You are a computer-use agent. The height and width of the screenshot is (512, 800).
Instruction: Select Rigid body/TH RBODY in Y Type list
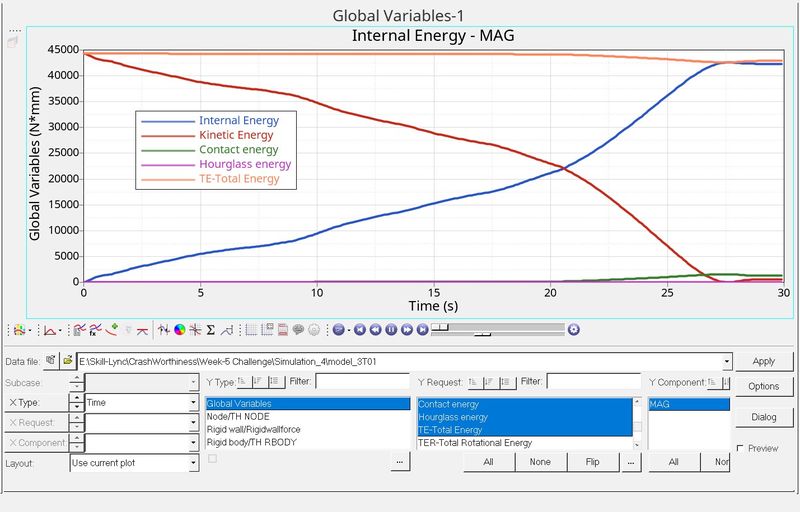tap(307, 442)
